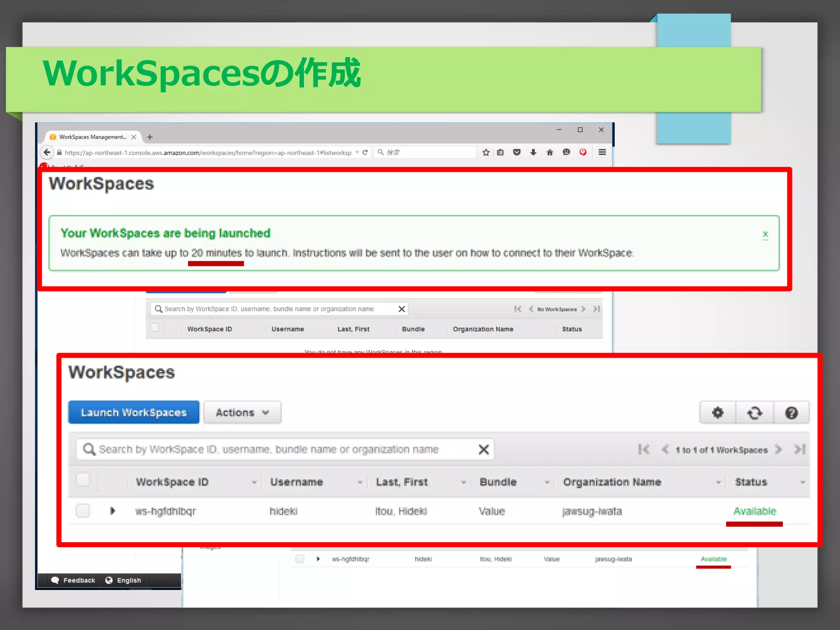
Task: Open the Username column sort arrow
Action: pyautogui.click(x=360, y=482)
